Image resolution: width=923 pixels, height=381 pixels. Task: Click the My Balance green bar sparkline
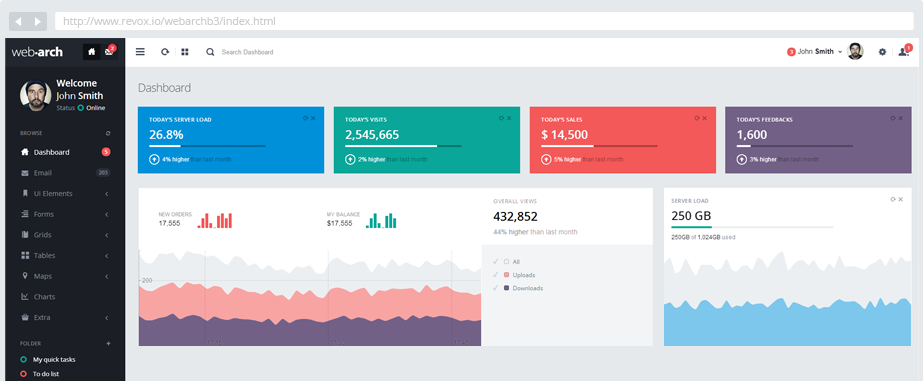[x=381, y=220]
